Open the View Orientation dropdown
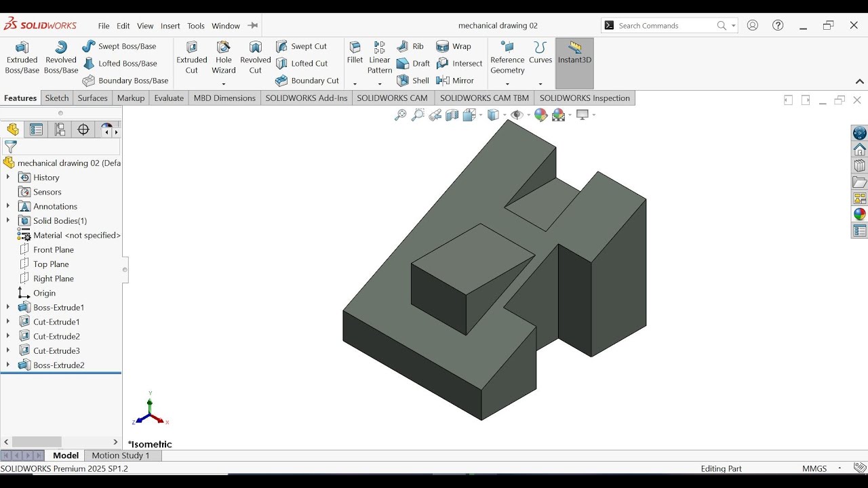The image size is (868, 488). coord(473,115)
